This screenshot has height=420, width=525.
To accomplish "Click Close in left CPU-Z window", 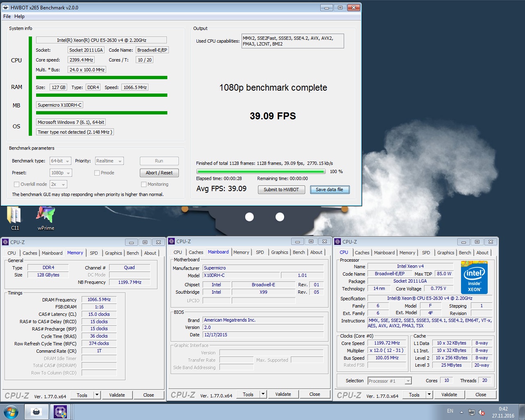I will [148, 395].
